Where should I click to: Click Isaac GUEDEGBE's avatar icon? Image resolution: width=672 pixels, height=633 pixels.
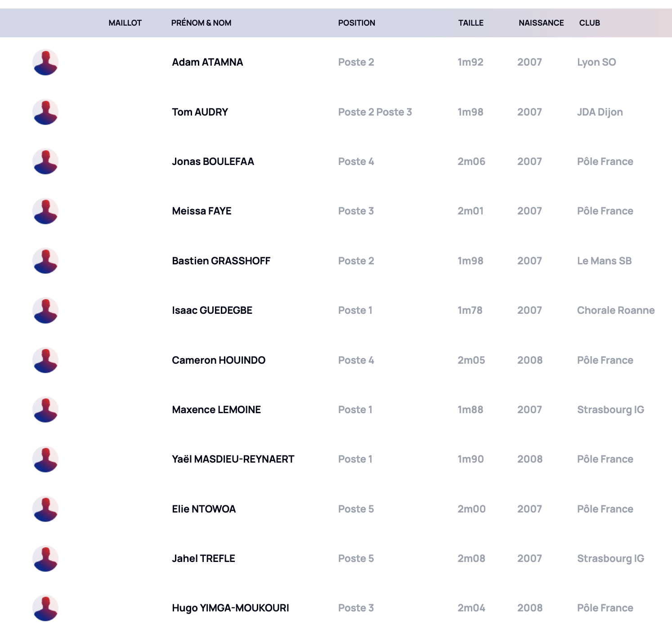[x=45, y=310]
